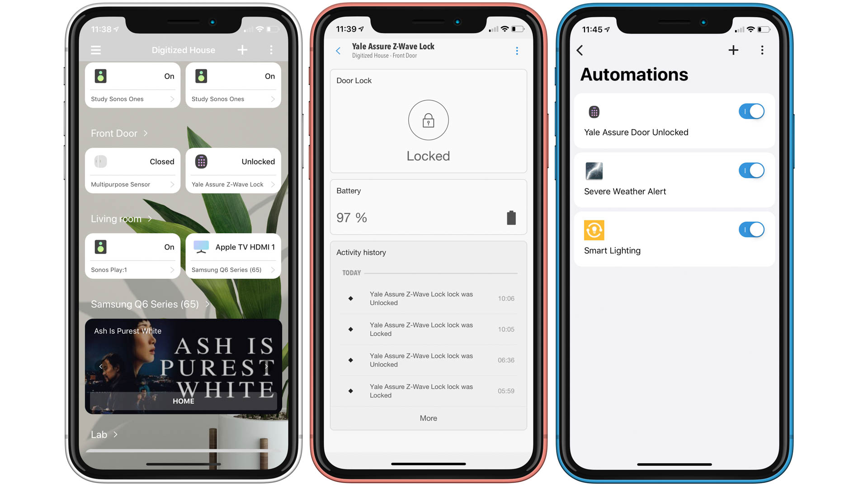
Task: Tap the Severe Weather Alert icon
Action: pyautogui.click(x=594, y=171)
